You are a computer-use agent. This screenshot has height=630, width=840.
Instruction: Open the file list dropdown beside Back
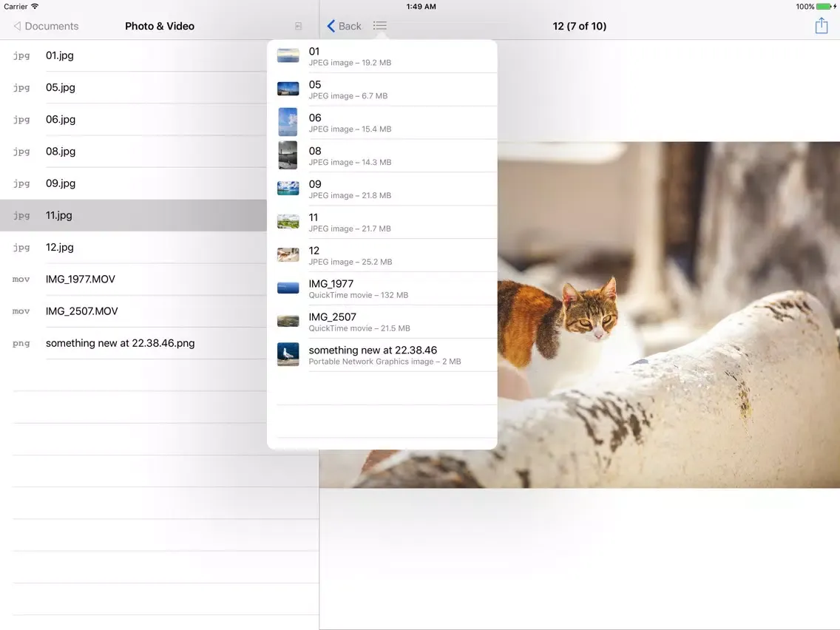[x=379, y=25]
